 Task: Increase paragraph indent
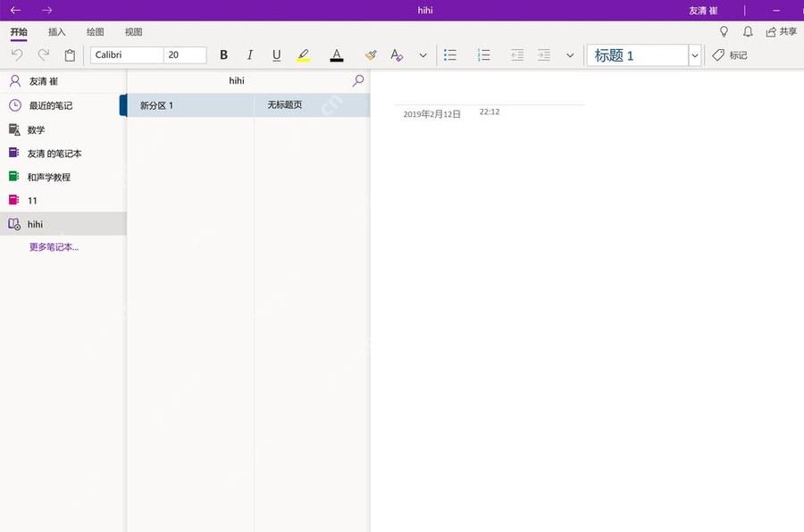point(544,54)
